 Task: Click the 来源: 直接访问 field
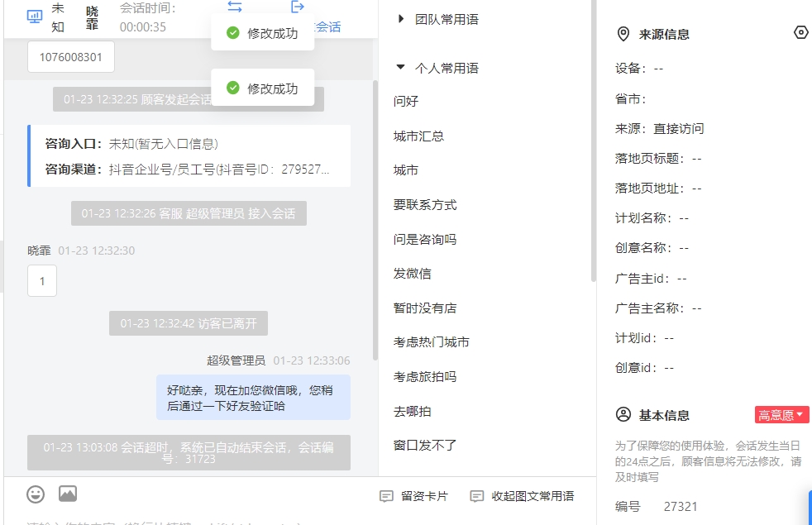point(660,128)
